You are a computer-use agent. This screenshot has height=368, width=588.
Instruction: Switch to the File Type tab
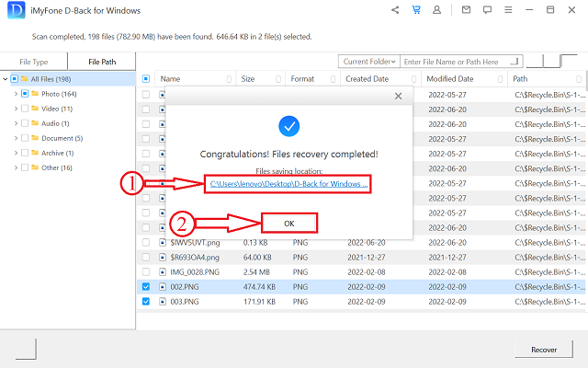click(x=34, y=62)
